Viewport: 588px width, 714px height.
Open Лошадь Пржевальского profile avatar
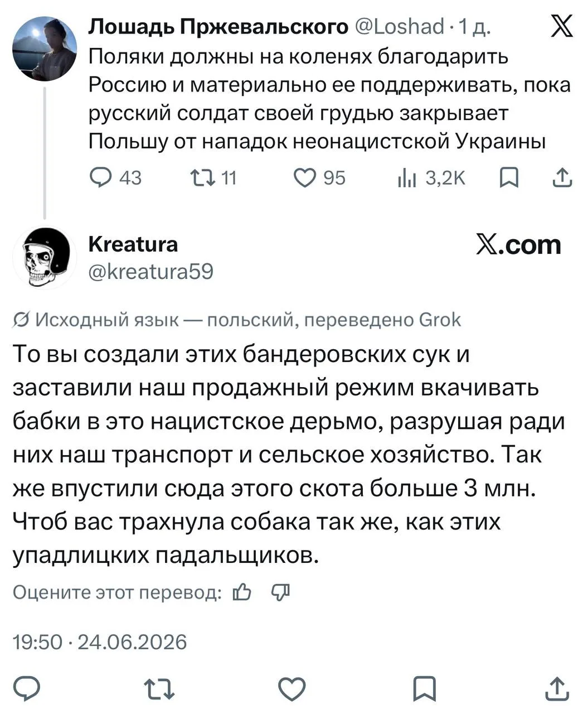[x=45, y=49]
